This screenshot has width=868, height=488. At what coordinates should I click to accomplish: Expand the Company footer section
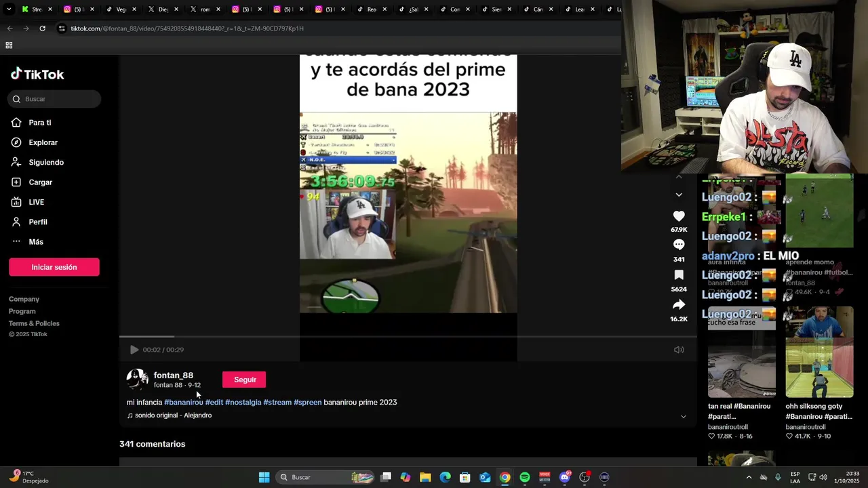click(24, 299)
